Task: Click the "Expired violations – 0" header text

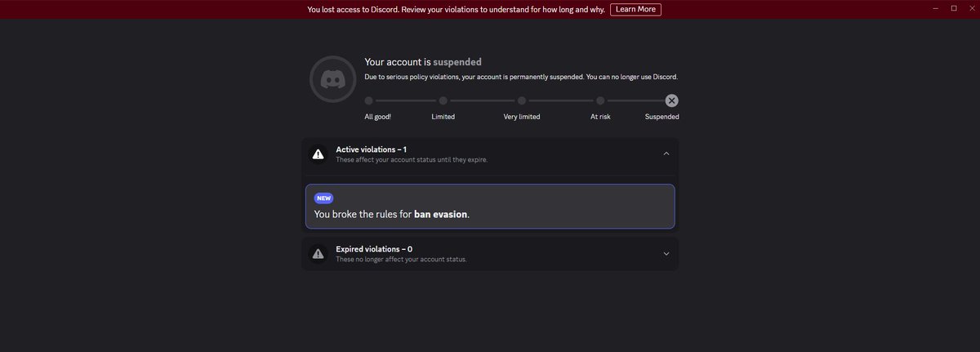Action: point(374,249)
